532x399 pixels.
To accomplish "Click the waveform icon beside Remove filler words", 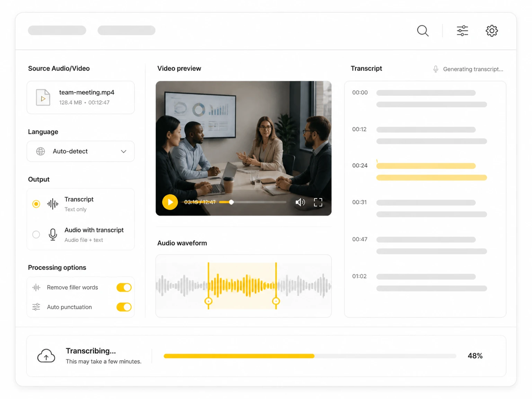I will click(36, 287).
